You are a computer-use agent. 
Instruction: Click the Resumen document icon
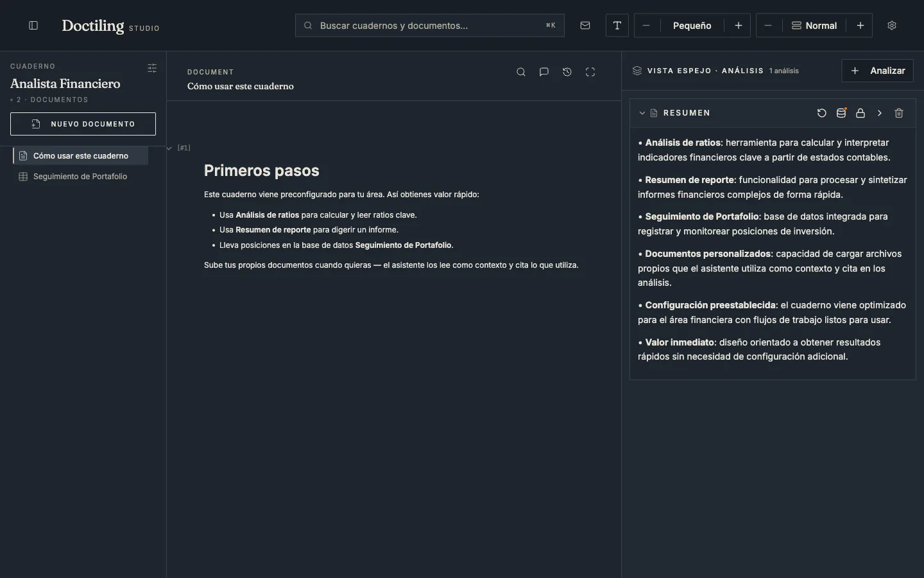(654, 113)
